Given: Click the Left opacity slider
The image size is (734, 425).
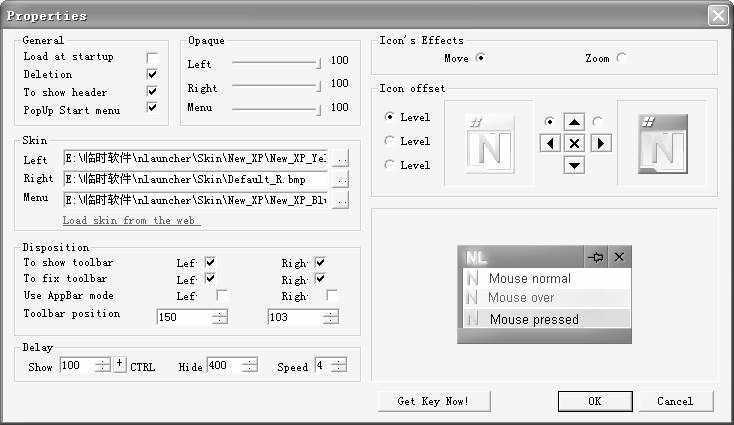Looking at the screenshot, I should 276,64.
